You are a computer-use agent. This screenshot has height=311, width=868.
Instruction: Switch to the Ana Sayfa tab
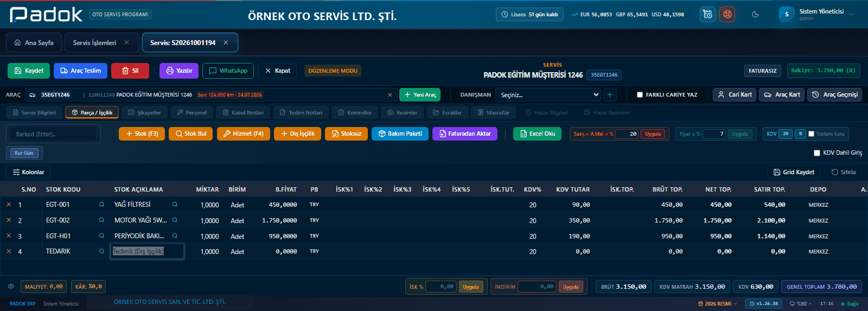34,42
